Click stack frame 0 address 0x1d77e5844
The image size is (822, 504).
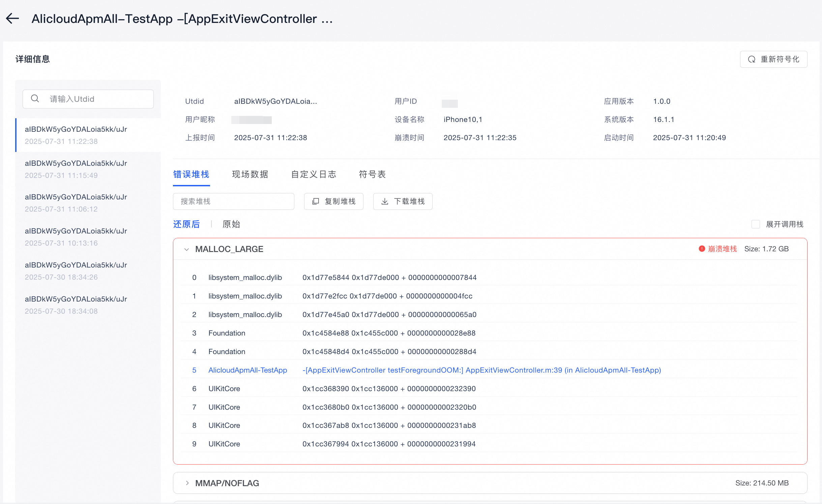[326, 277]
